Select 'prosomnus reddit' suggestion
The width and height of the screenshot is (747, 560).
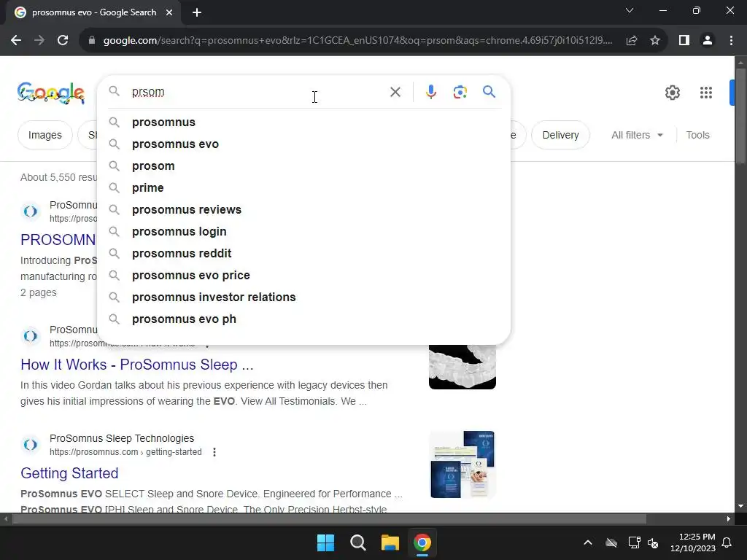click(x=304, y=254)
